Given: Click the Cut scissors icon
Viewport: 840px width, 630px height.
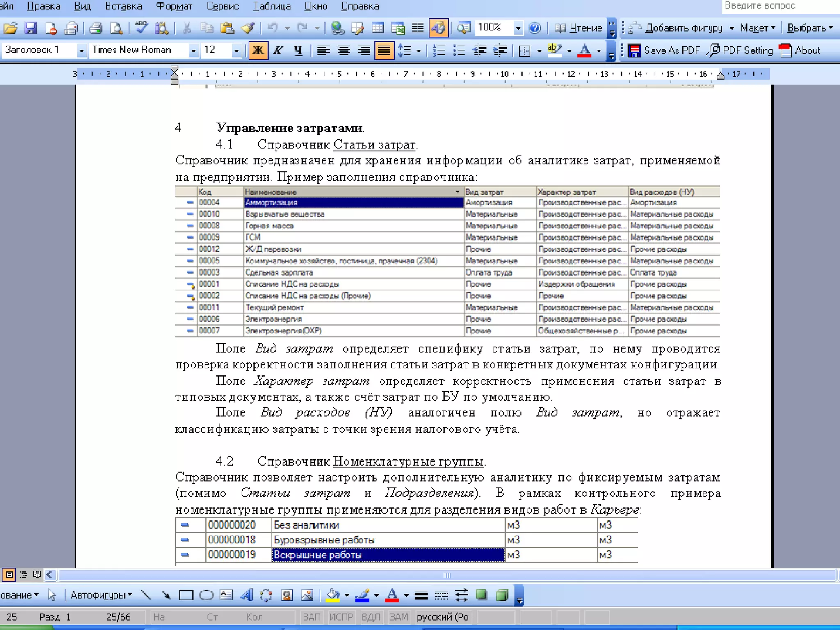Looking at the screenshot, I should click(x=187, y=28).
